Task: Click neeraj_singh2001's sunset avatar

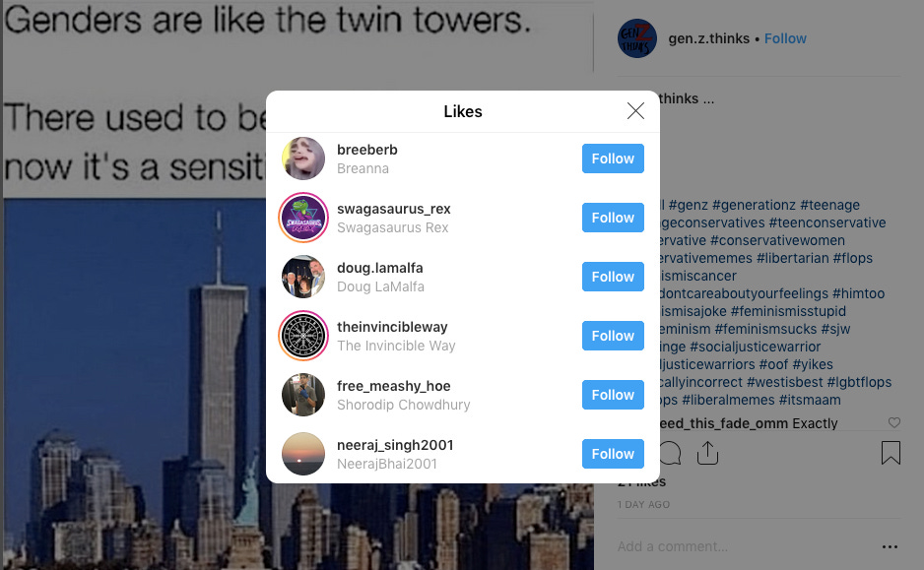Action: (x=303, y=454)
